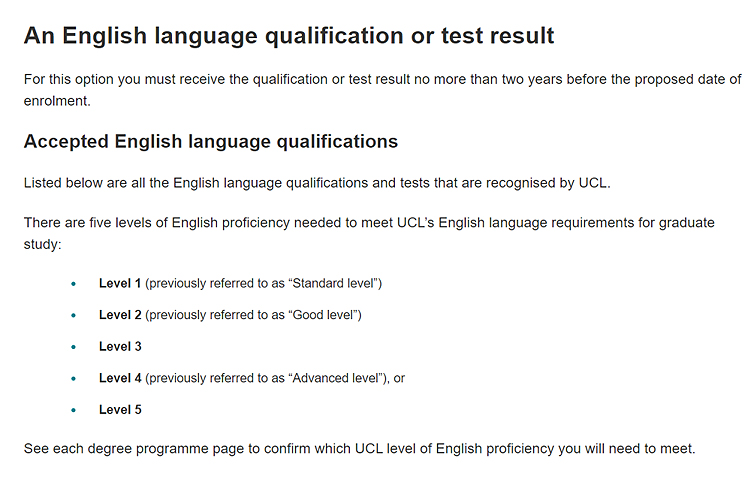This screenshot has height=479, width=751.
Task: Click the bullet dot beside Level 3
Action: (73, 347)
